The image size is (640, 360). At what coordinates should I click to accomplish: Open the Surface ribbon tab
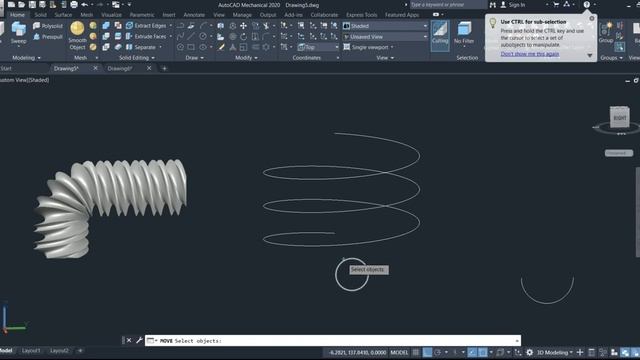coord(63,15)
